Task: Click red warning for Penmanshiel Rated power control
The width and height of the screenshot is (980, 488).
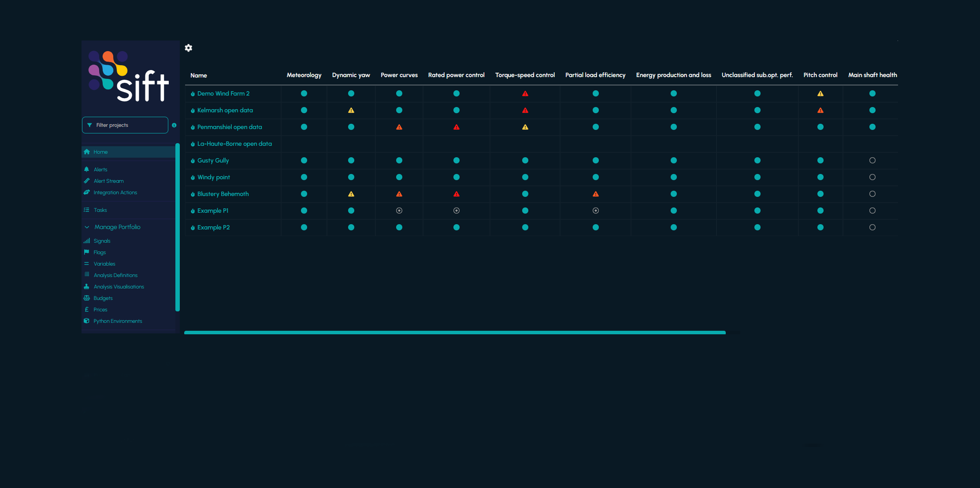Action: pyautogui.click(x=457, y=127)
